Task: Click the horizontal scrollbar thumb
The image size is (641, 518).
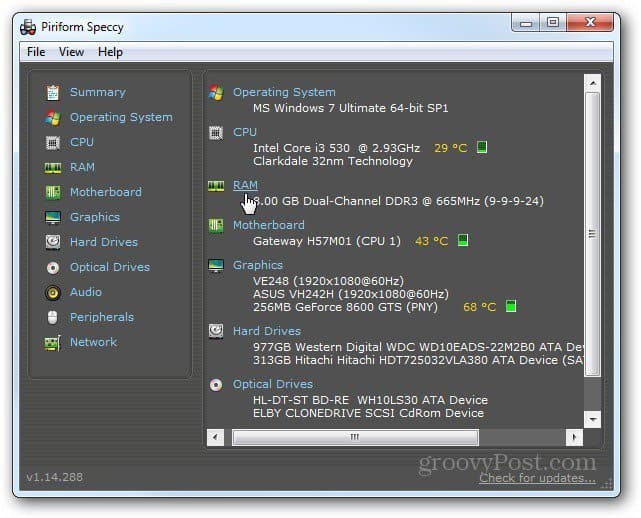Action: pos(355,437)
